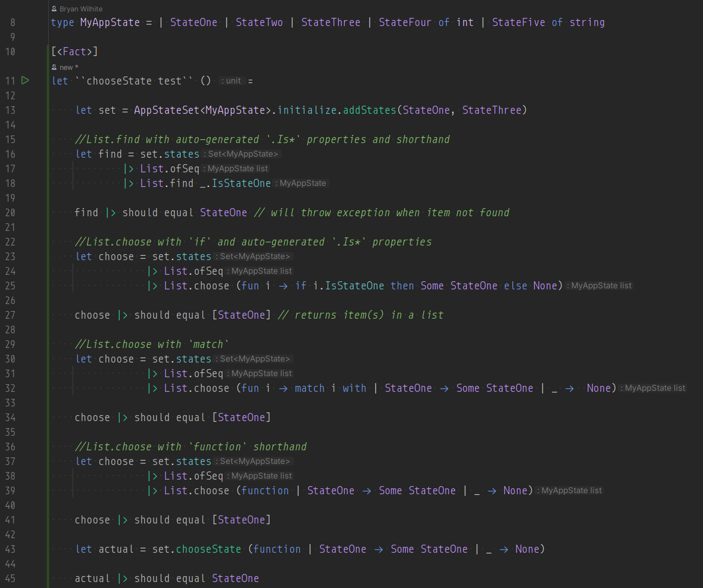Viewport: 703px width, 588px height.
Task: Click line number 43 in the gutter
Action: pos(10,549)
